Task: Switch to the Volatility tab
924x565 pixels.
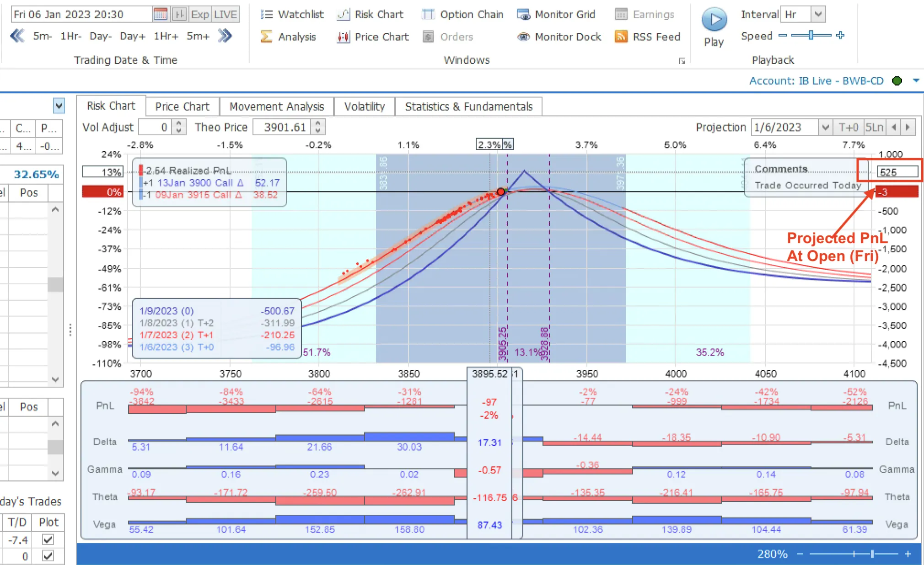Action: point(364,106)
